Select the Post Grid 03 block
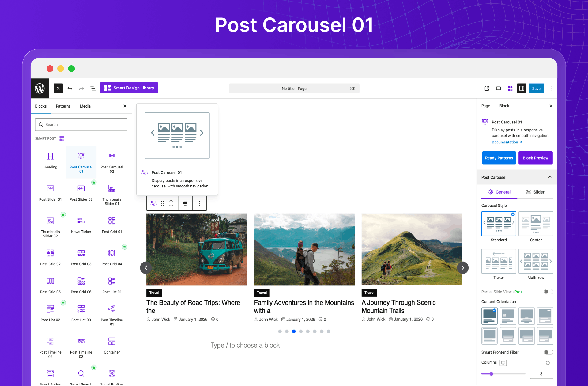This screenshot has width=588, height=386. point(81,257)
